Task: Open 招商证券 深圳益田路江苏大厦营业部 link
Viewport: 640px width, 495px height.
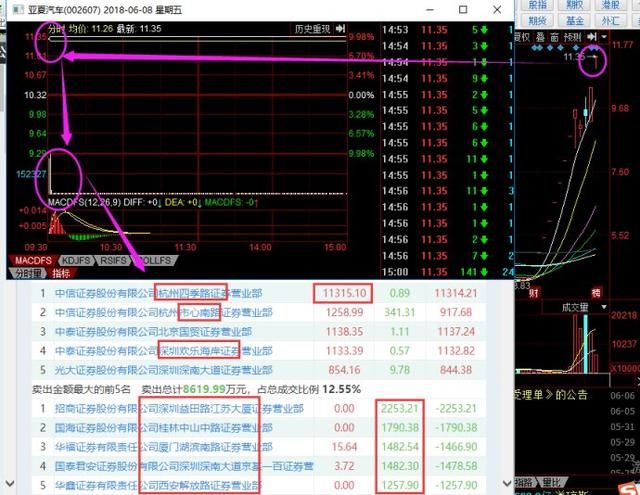Action: (x=179, y=408)
